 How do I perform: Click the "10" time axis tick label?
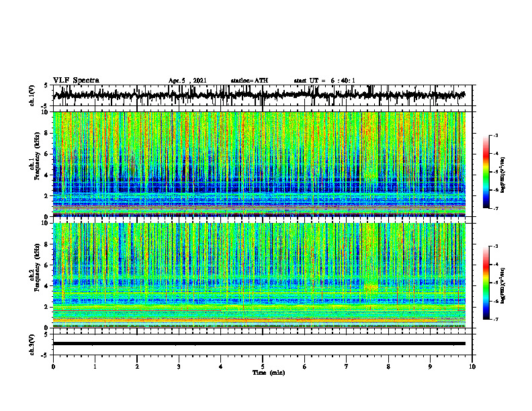click(472, 367)
